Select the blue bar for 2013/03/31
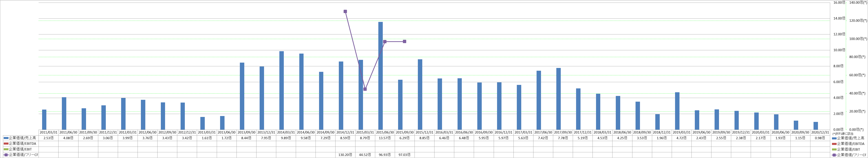868x158 pixels. coord(203,123)
